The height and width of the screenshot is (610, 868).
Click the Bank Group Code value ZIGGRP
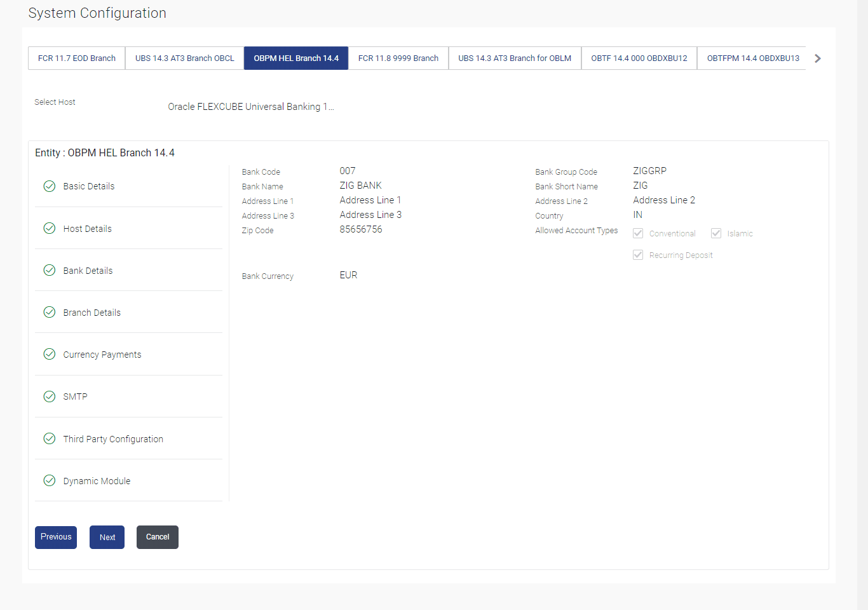[649, 171]
